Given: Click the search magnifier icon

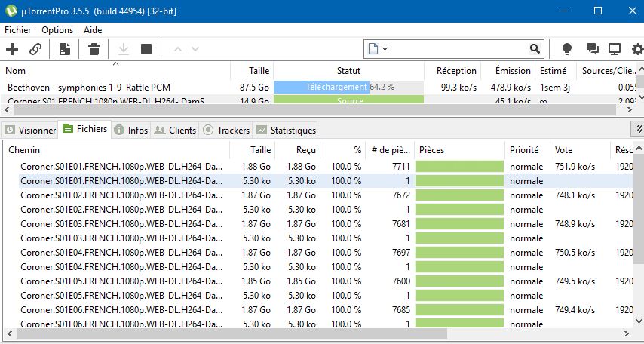Looking at the screenshot, I should [535, 49].
